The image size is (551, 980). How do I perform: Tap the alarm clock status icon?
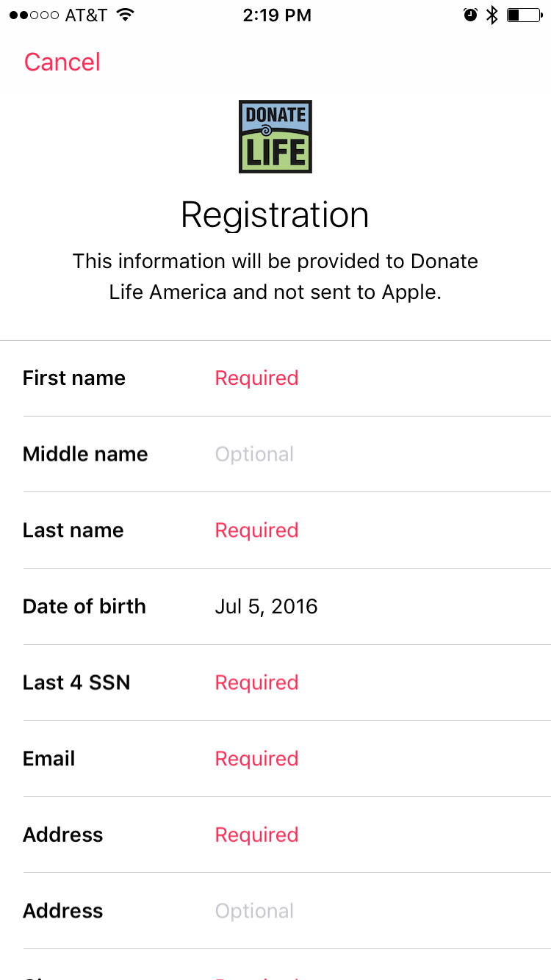tap(470, 15)
